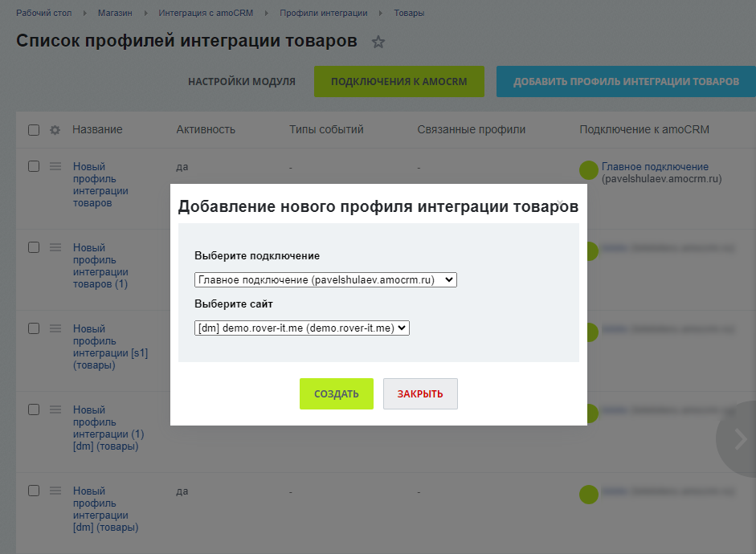Click 'да' activity value in first row

(182, 167)
